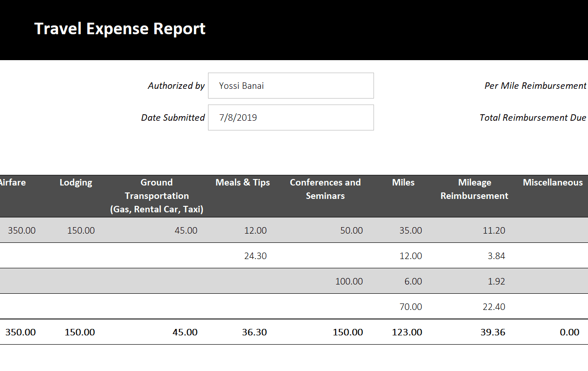Click the Per Mile Reimbursement label

(535, 86)
